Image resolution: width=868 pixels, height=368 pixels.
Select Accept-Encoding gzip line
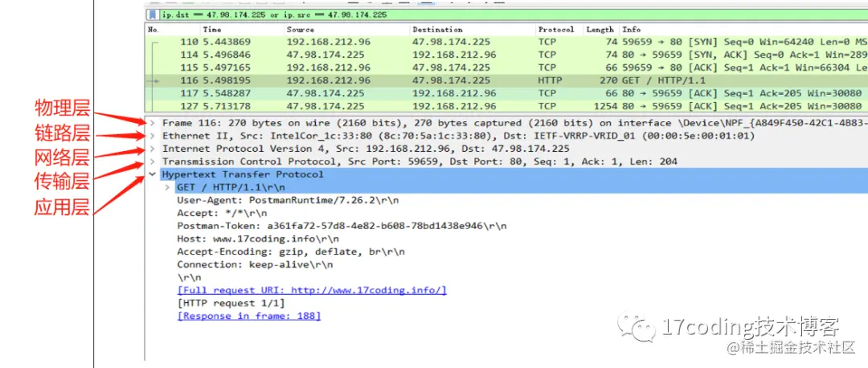click(x=291, y=251)
